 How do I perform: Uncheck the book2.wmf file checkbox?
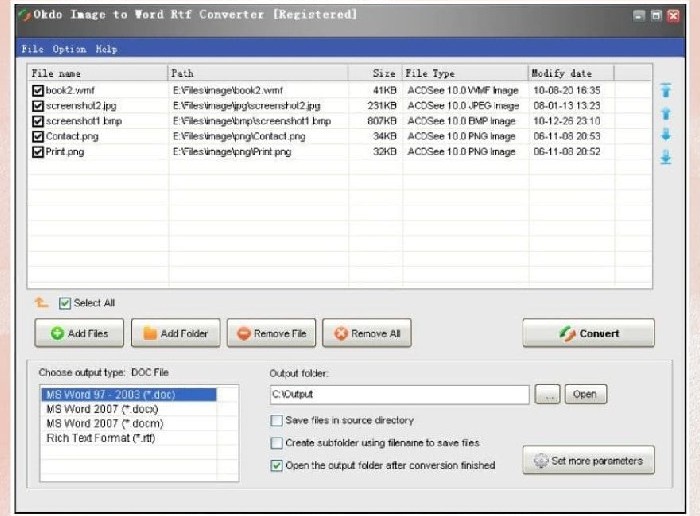coord(38,91)
